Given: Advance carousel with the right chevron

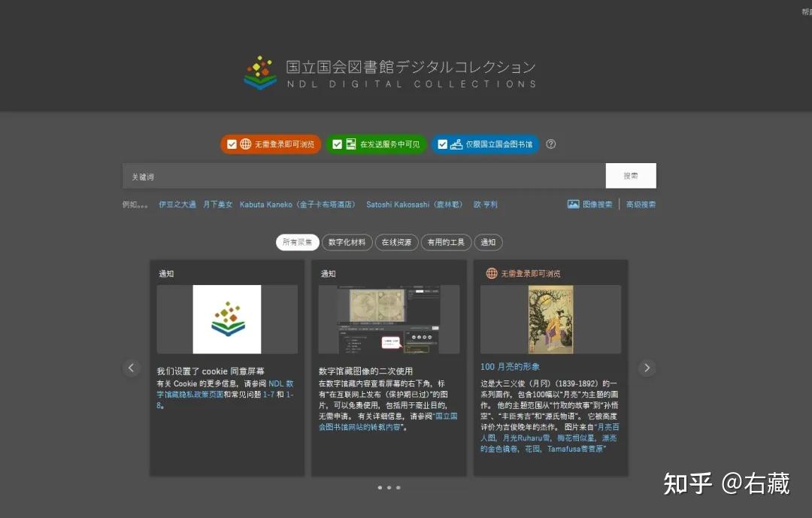Looking at the screenshot, I should pyautogui.click(x=647, y=368).
